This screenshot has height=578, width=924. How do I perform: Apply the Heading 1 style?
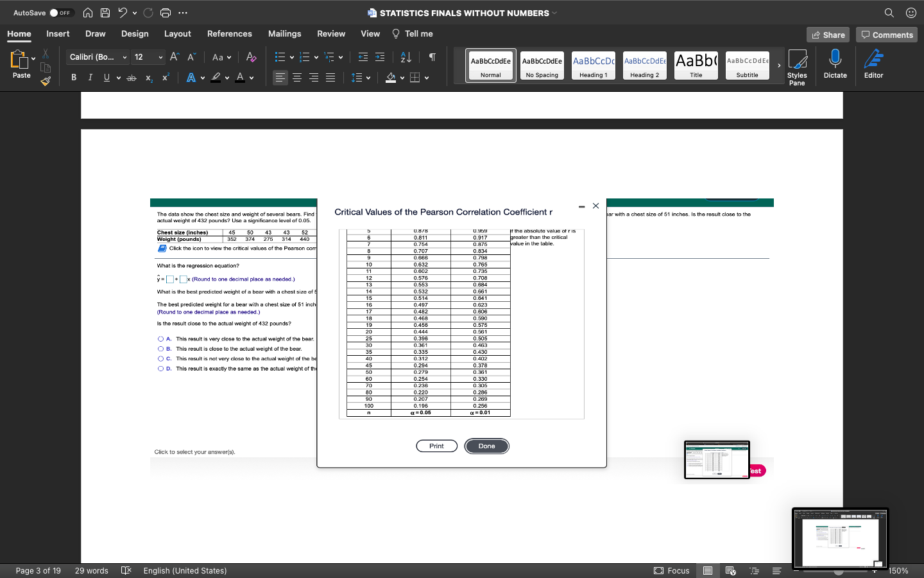[594, 66]
